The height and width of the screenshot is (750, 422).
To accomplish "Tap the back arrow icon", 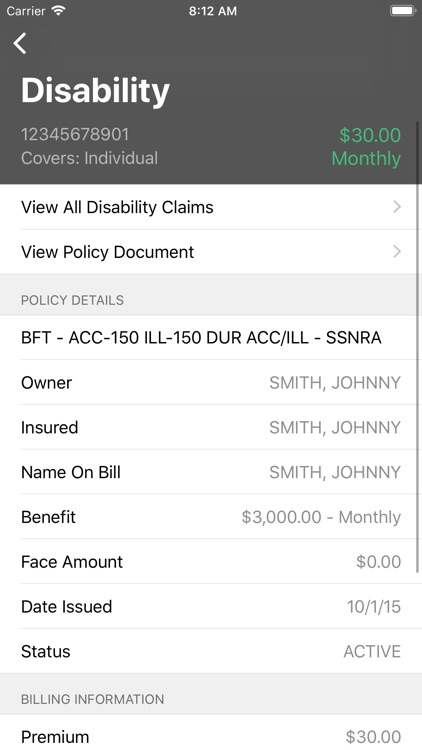I will (20, 44).
